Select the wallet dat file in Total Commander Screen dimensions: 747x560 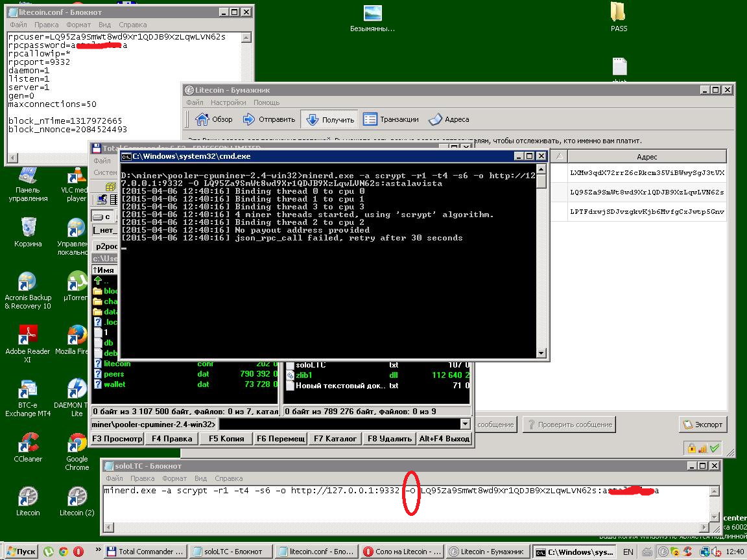pyautogui.click(x=185, y=384)
